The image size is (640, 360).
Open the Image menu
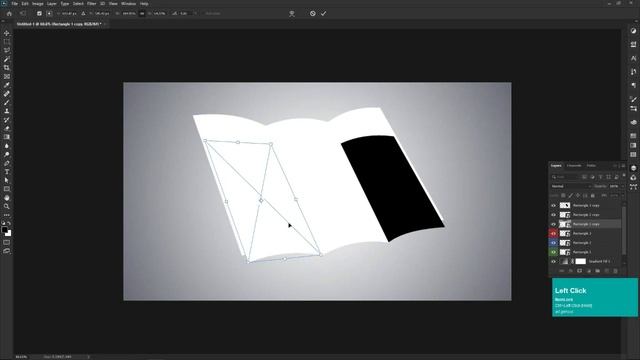pos(38,4)
